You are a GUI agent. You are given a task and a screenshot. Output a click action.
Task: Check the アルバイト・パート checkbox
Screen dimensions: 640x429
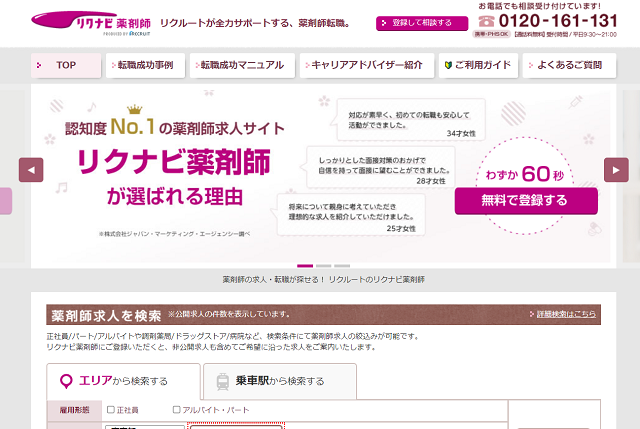pos(176,409)
